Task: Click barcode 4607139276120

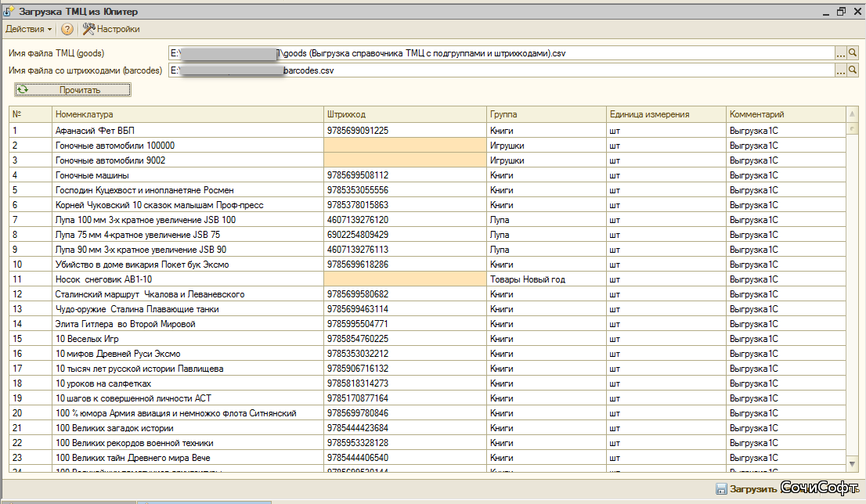Action: (357, 220)
